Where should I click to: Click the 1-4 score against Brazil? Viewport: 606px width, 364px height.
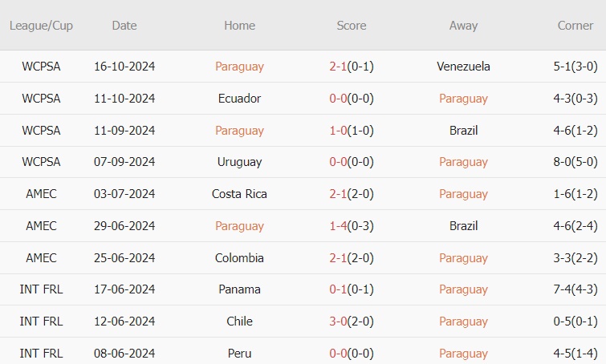coord(338,226)
